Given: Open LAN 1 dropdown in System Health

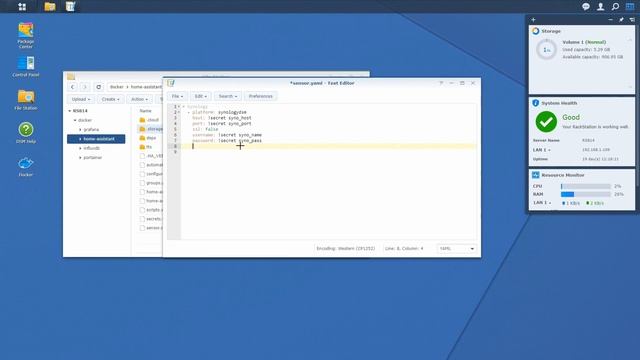Looking at the screenshot, I should point(542,150).
